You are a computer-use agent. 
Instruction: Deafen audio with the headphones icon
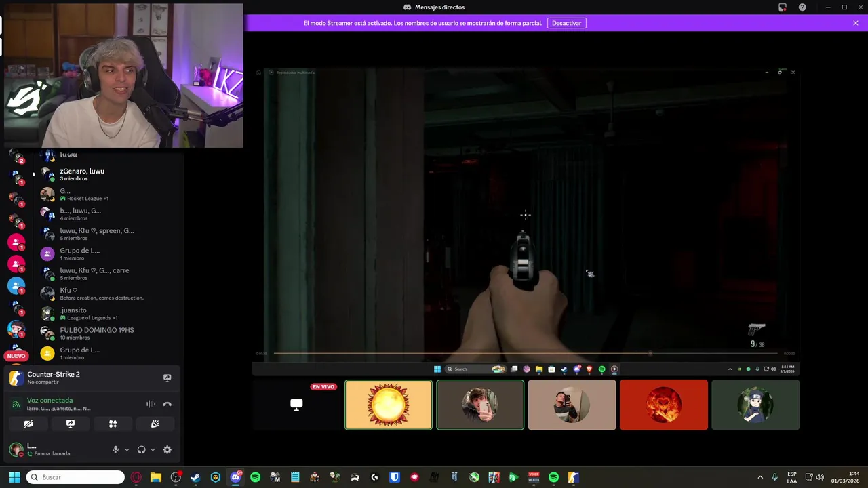click(141, 449)
